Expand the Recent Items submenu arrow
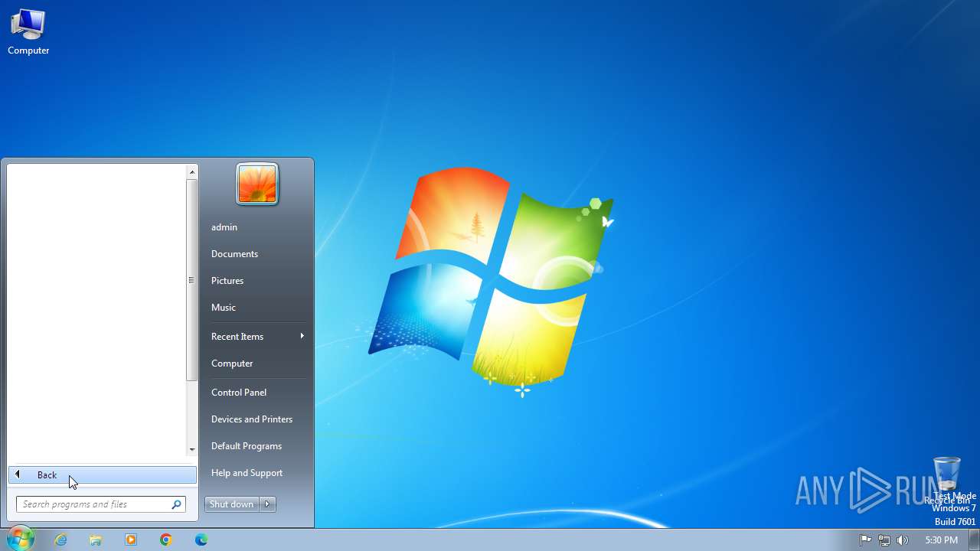Screen dimensions: 980x551 [302, 336]
